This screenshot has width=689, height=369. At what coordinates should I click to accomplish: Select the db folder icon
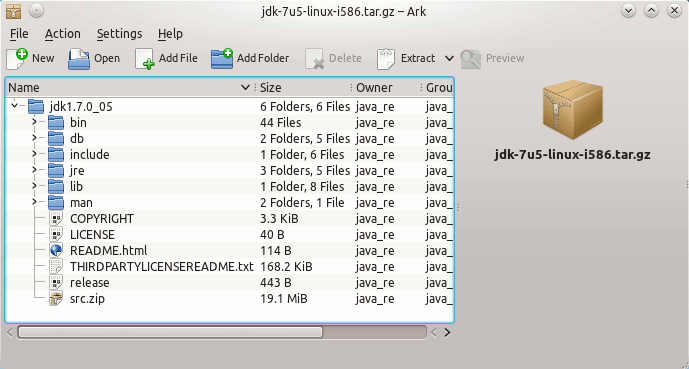[x=56, y=138]
